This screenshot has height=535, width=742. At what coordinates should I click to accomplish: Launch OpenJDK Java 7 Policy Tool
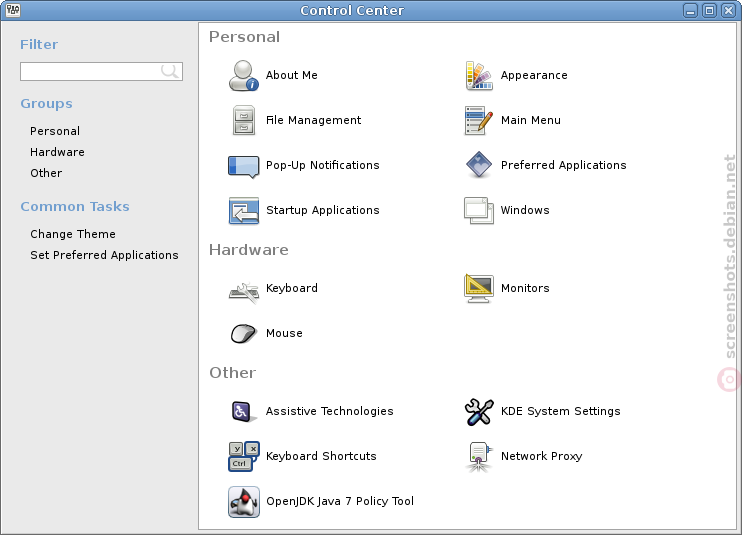(244, 501)
